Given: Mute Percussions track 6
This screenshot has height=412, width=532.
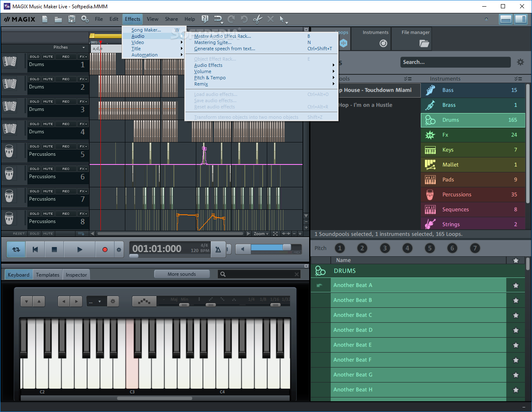Looking at the screenshot, I should (48, 169).
